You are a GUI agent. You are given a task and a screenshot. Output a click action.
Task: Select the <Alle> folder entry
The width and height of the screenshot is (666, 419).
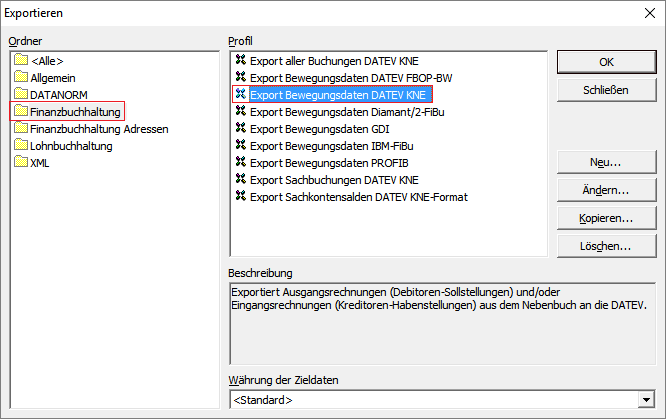point(47,61)
